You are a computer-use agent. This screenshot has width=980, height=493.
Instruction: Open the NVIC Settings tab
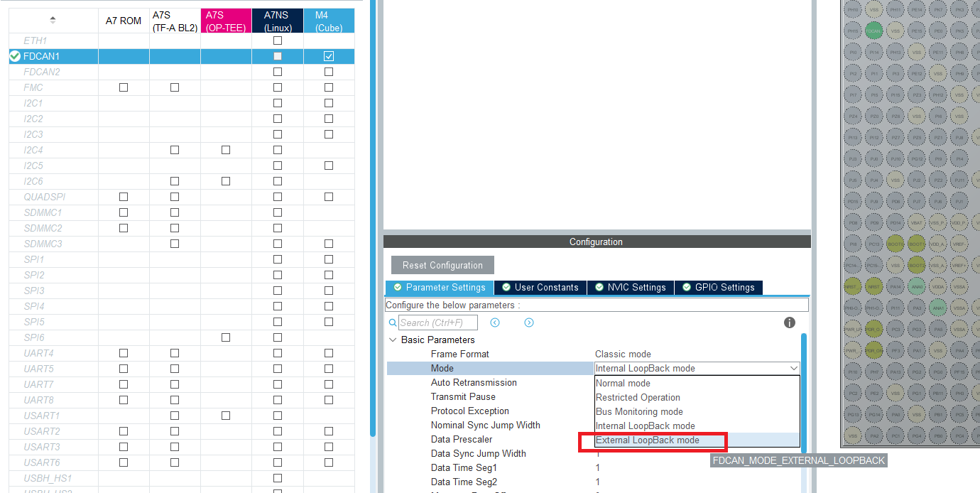pyautogui.click(x=630, y=287)
